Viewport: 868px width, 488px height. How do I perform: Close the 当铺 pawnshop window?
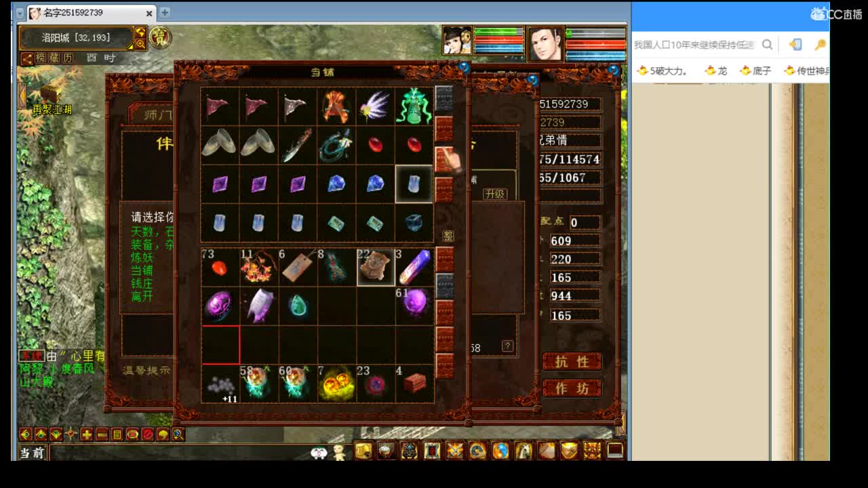pyautogui.click(x=464, y=67)
